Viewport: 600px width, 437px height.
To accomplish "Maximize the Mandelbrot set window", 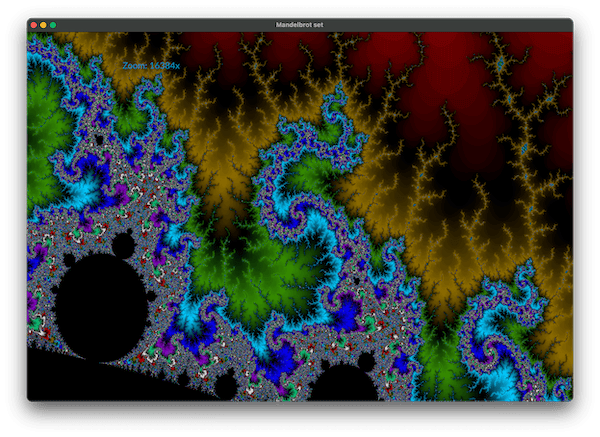I will pos(53,25).
